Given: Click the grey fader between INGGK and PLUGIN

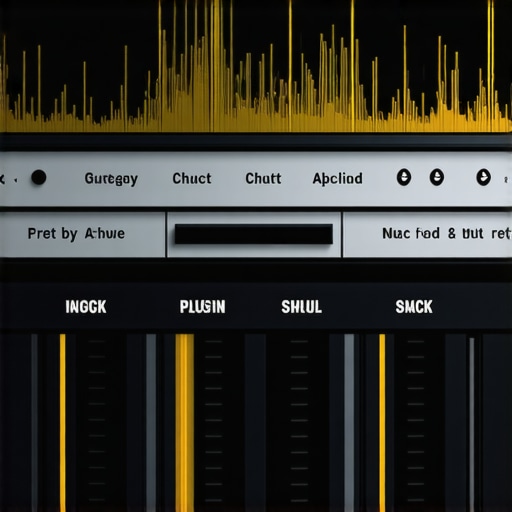Looking at the screenshot, I should coord(151,423).
